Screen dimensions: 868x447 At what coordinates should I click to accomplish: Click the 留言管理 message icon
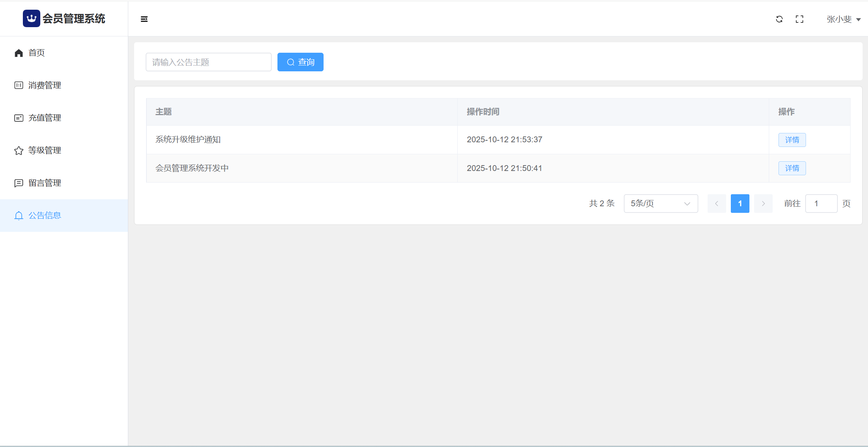click(x=19, y=183)
